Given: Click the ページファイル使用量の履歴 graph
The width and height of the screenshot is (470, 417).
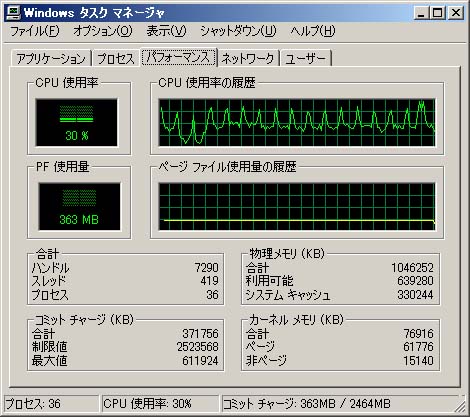Looking at the screenshot, I should [297, 206].
